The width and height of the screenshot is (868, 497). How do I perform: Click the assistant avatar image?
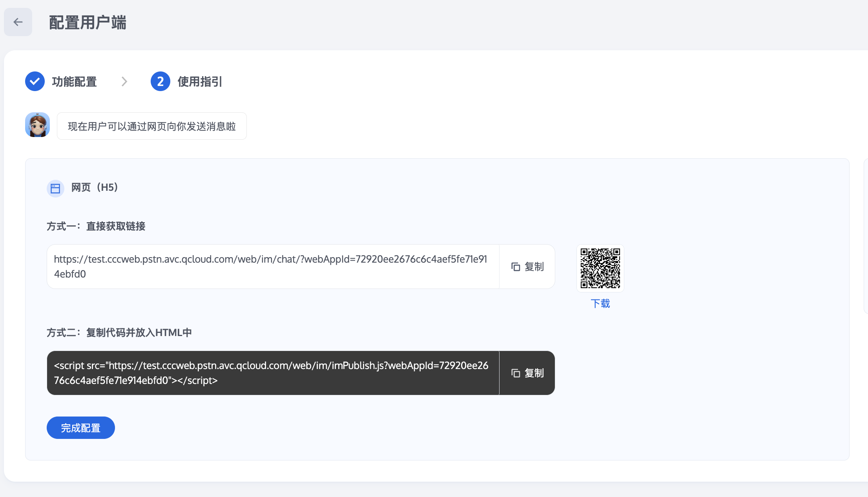point(37,125)
